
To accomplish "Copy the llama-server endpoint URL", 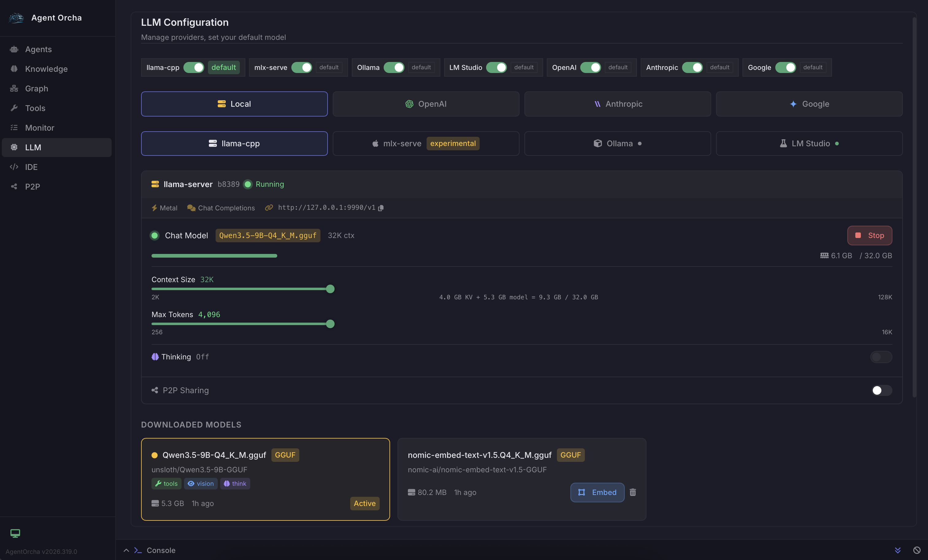I will [381, 208].
